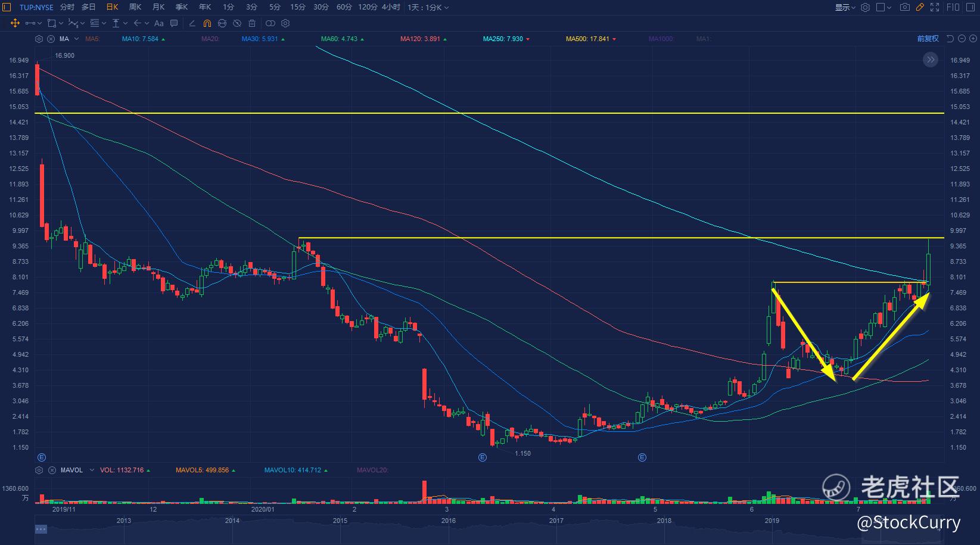Click the drawing sync icon
The image size is (980, 545).
click(x=222, y=23)
